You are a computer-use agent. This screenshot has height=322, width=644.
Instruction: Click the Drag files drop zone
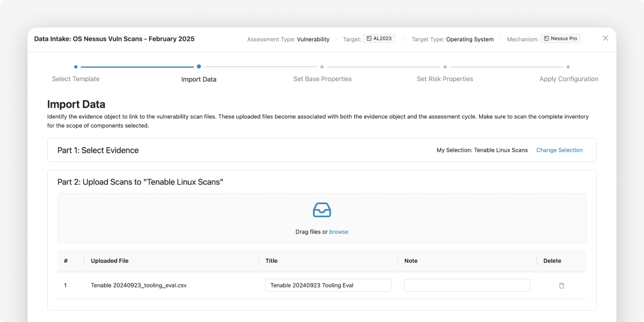point(322,218)
